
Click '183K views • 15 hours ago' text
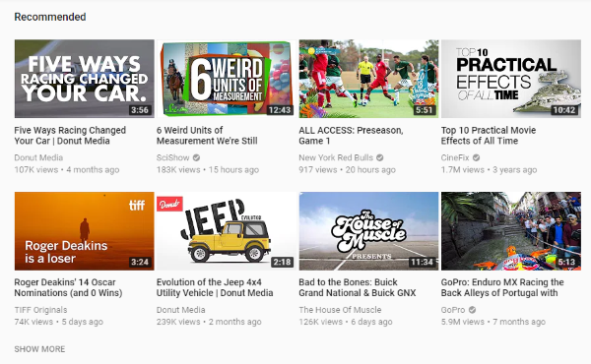pyautogui.click(x=208, y=170)
